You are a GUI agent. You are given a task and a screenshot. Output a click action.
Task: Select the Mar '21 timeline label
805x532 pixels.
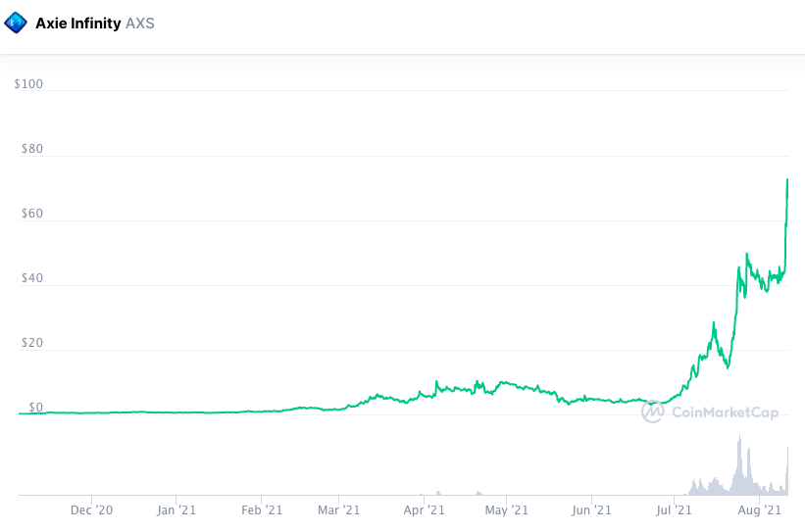click(x=338, y=510)
